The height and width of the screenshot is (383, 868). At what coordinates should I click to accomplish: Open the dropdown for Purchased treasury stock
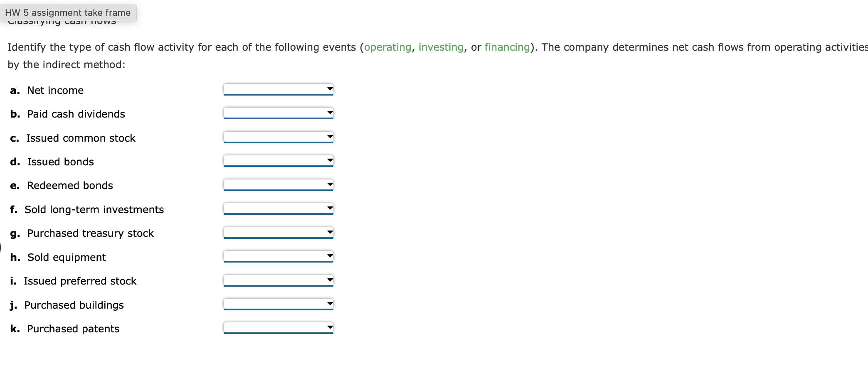278,232
